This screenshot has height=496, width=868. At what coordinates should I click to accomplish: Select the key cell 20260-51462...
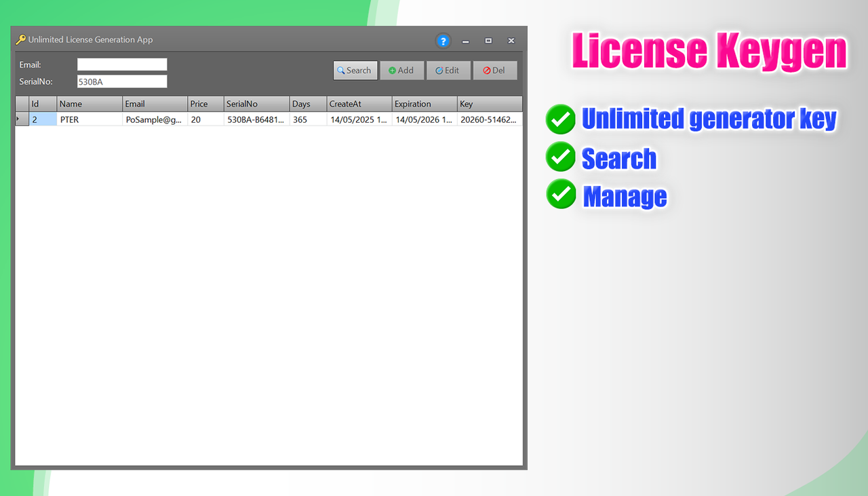(490, 119)
